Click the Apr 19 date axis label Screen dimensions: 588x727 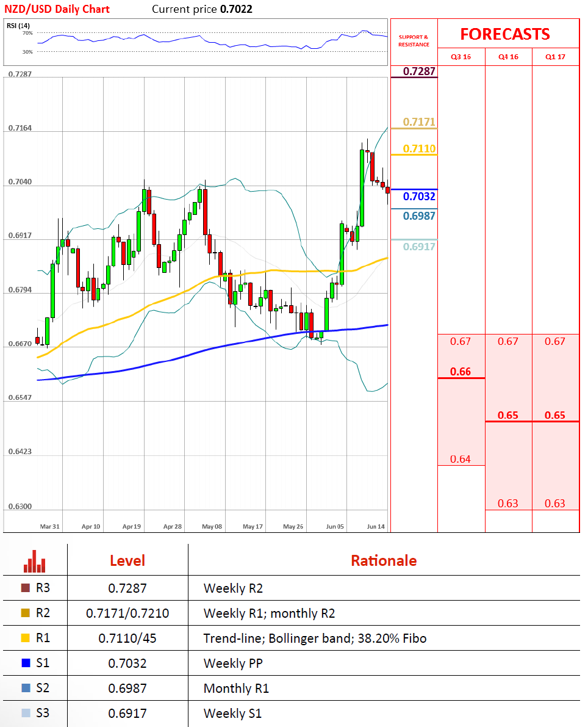pyautogui.click(x=132, y=527)
